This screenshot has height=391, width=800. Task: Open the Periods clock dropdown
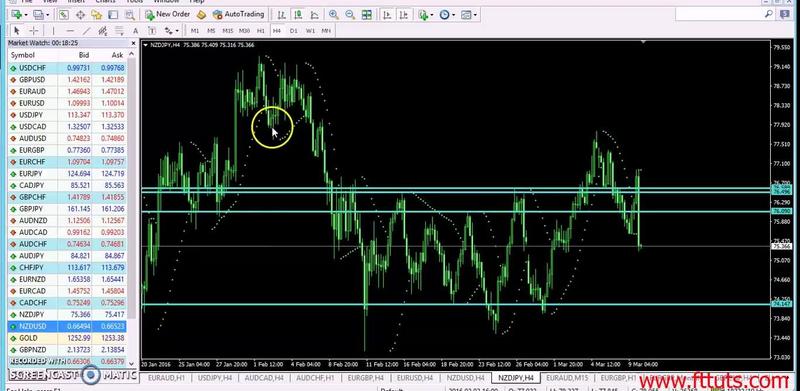(x=454, y=15)
